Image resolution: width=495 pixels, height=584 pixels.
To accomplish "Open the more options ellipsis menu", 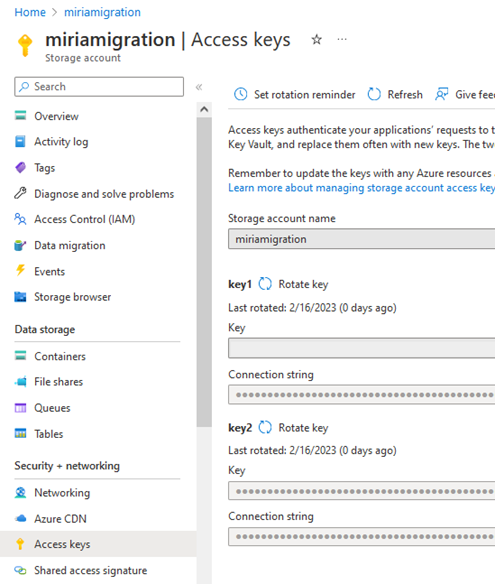I will tap(342, 39).
